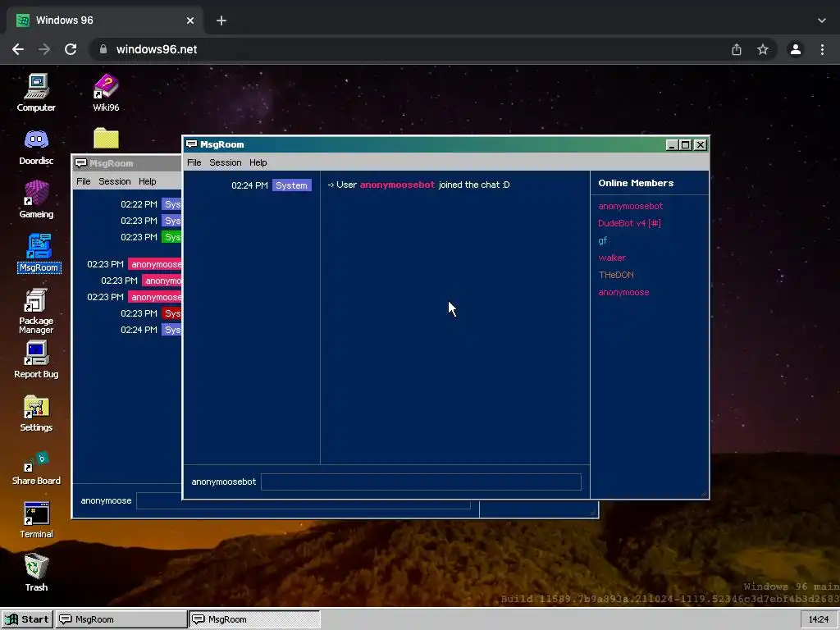Click the site lock icon in address bar

tap(103, 49)
